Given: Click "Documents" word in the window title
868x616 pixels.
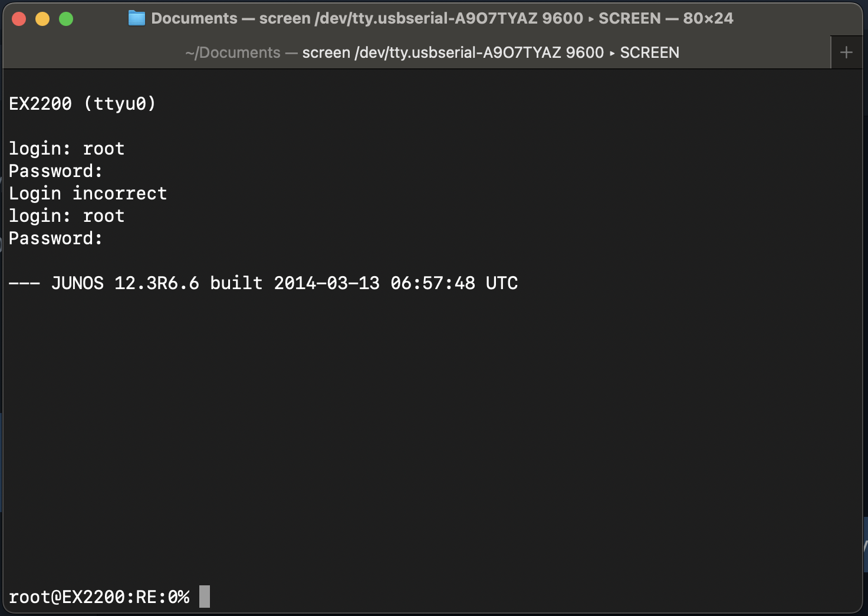Looking at the screenshot, I should 194,18.
